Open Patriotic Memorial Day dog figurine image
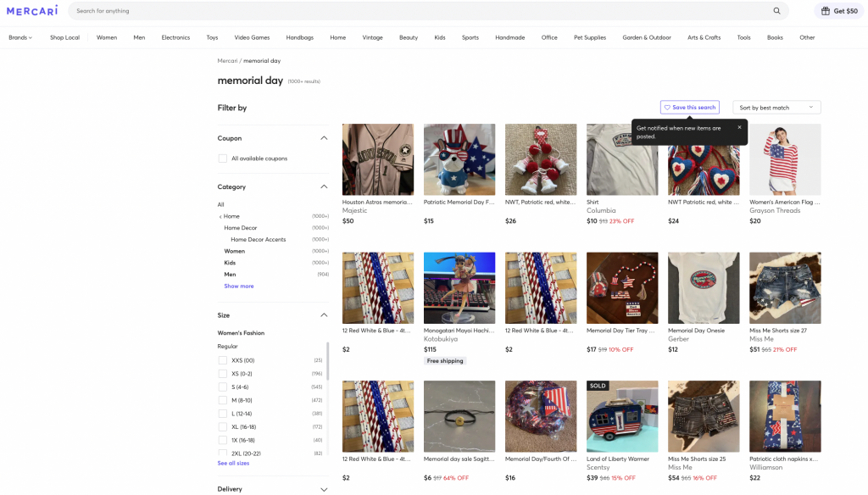This screenshot has height=495, width=868. point(459,159)
